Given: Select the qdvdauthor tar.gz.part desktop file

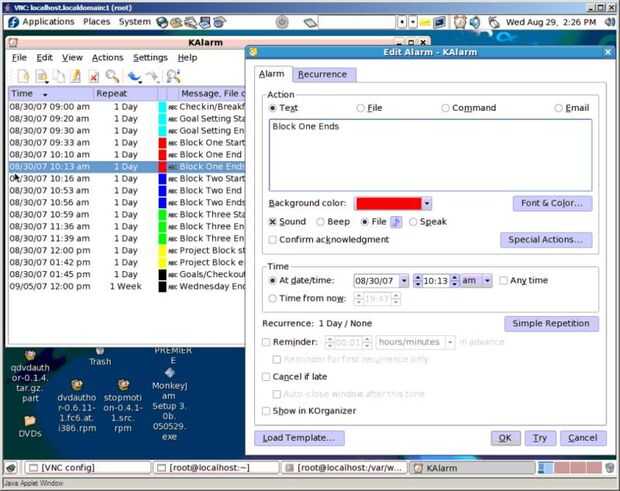Looking at the screenshot, I should pos(30,377).
